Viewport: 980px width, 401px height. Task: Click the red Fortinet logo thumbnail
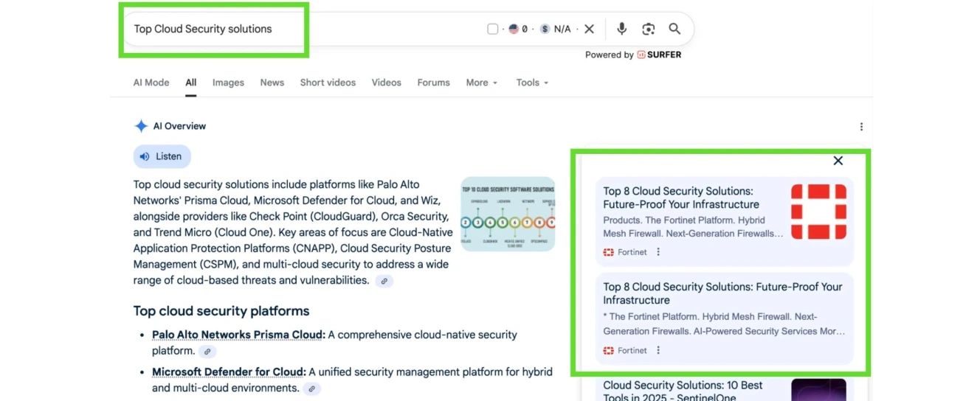(x=818, y=212)
